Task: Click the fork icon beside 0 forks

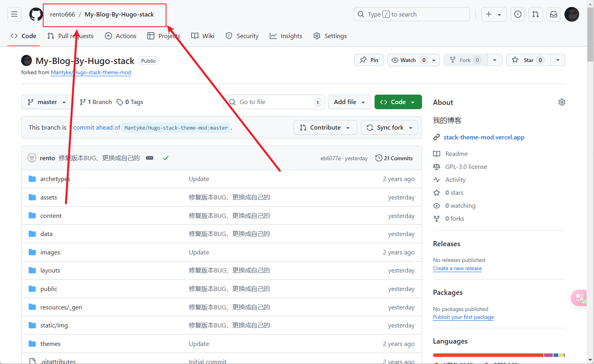Action: [437, 219]
